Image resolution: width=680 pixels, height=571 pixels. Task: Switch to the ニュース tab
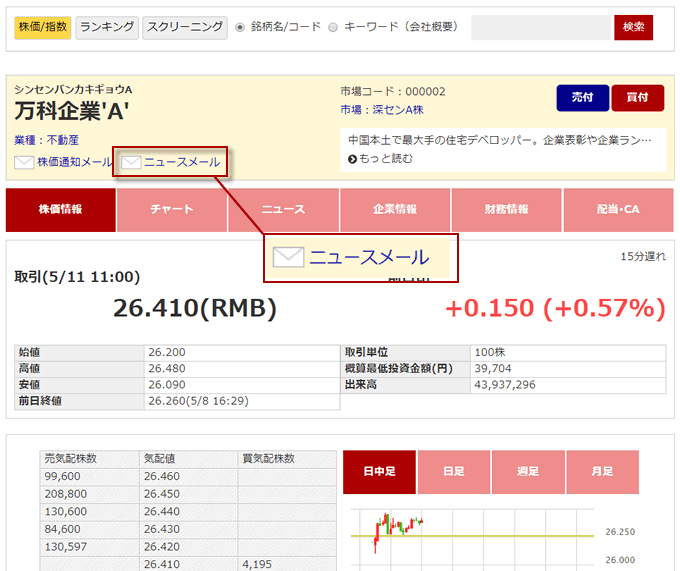(283, 210)
